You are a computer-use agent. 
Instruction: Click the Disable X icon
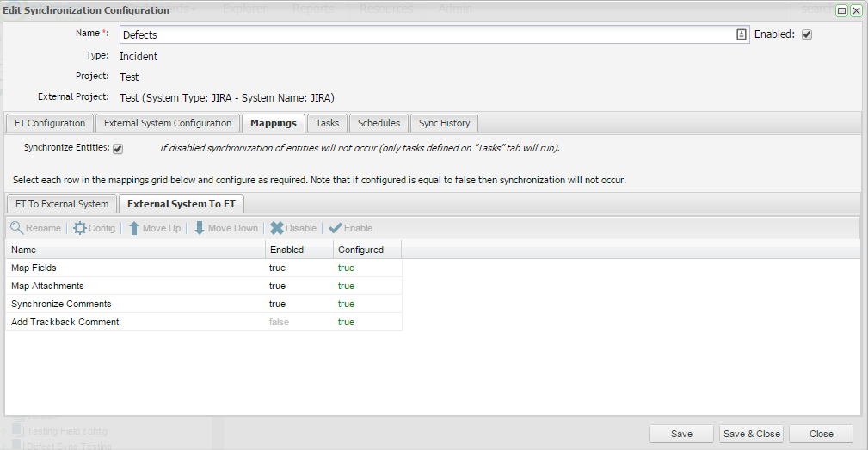click(x=277, y=228)
